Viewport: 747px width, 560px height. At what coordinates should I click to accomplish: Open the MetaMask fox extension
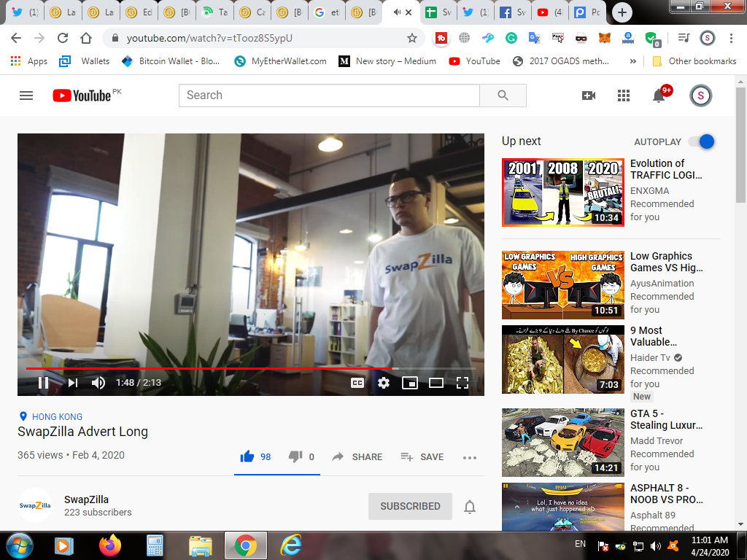pyautogui.click(x=605, y=38)
